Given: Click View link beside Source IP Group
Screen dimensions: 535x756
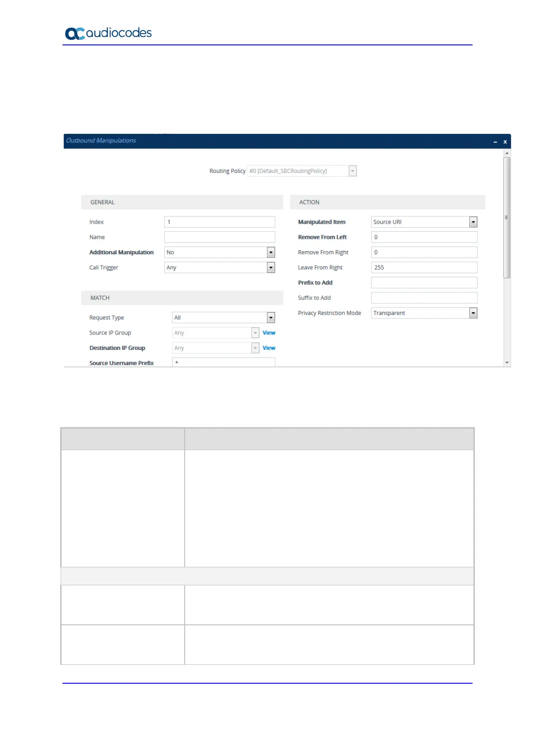Looking at the screenshot, I should pyautogui.click(x=269, y=333).
